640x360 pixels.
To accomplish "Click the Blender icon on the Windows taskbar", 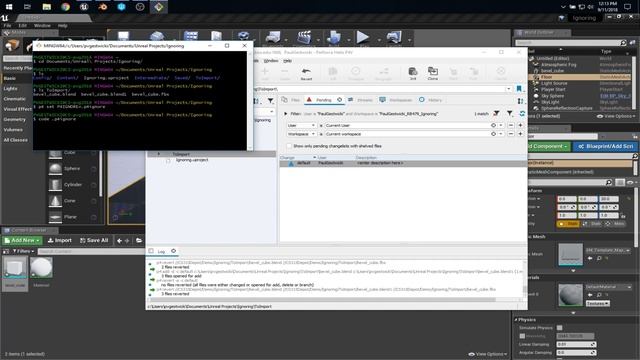I will click(102, 7).
